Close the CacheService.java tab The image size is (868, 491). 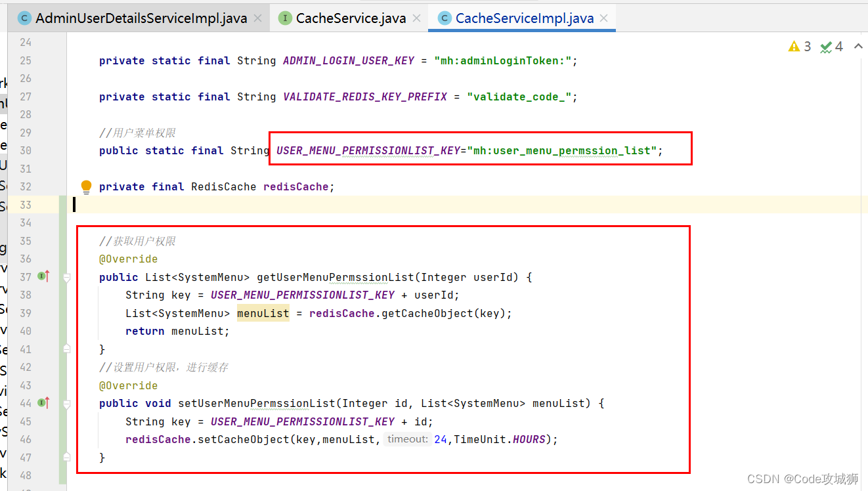click(x=417, y=18)
